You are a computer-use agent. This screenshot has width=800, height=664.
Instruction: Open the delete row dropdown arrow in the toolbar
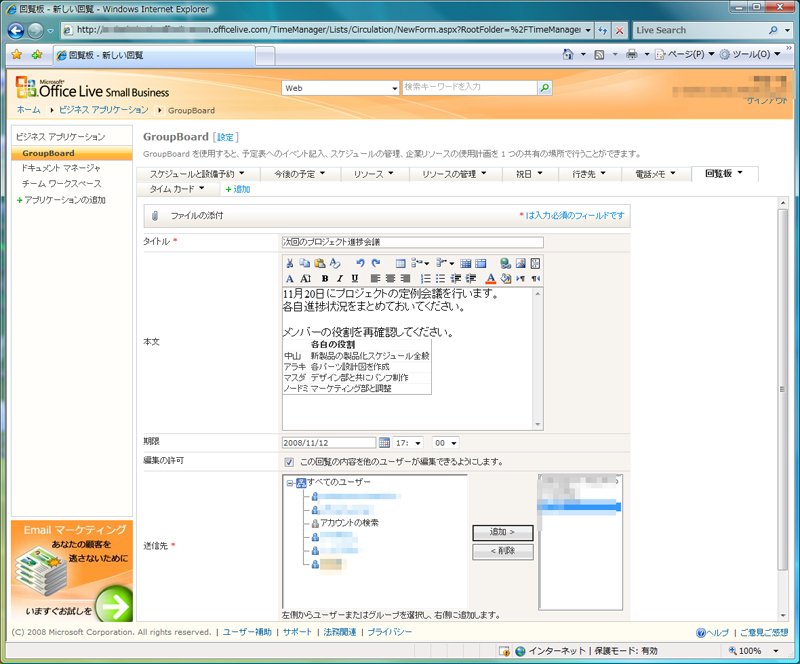coord(452,263)
